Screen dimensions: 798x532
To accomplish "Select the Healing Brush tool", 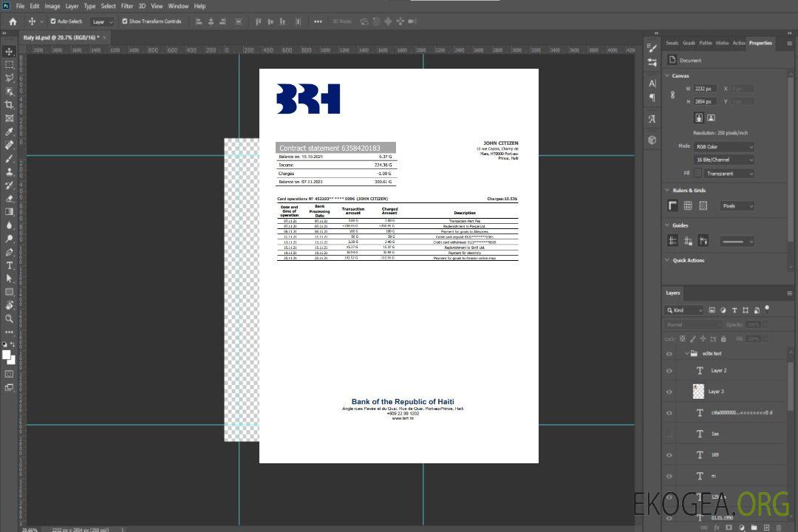I will pos(9,145).
